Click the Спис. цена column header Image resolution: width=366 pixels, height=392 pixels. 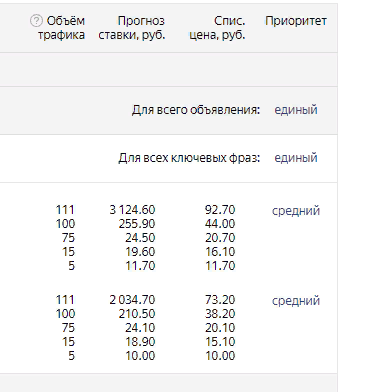point(217,28)
